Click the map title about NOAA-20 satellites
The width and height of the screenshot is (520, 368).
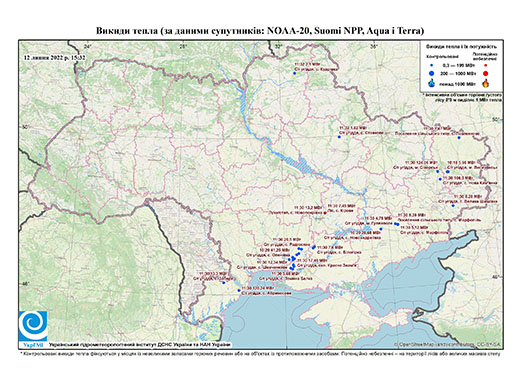pyautogui.click(x=260, y=31)
